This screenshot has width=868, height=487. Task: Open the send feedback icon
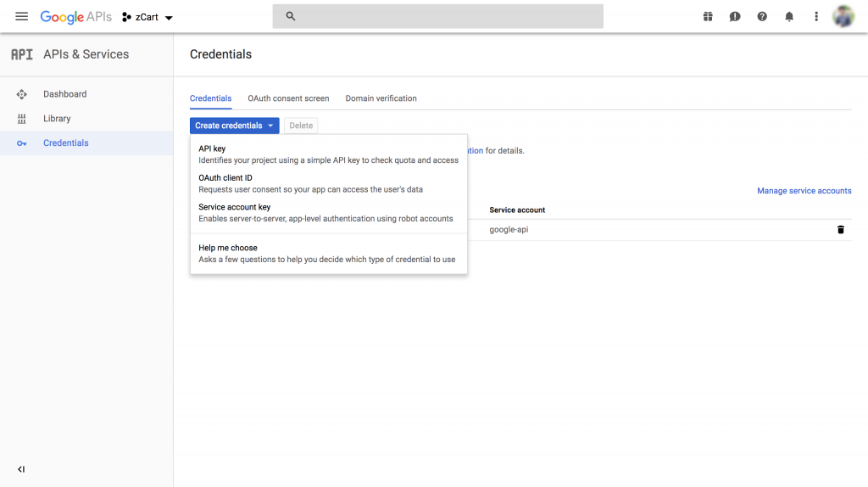[735, 17]
